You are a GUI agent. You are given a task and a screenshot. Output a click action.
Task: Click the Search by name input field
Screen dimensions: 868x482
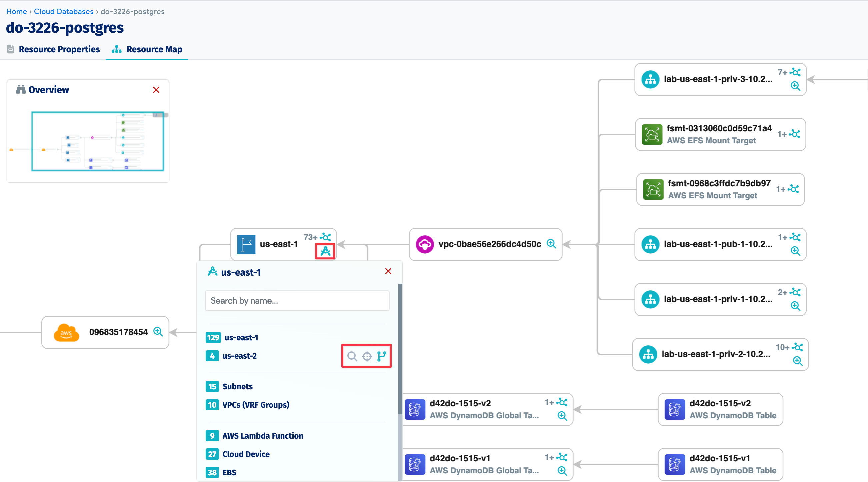coord(297,301)
